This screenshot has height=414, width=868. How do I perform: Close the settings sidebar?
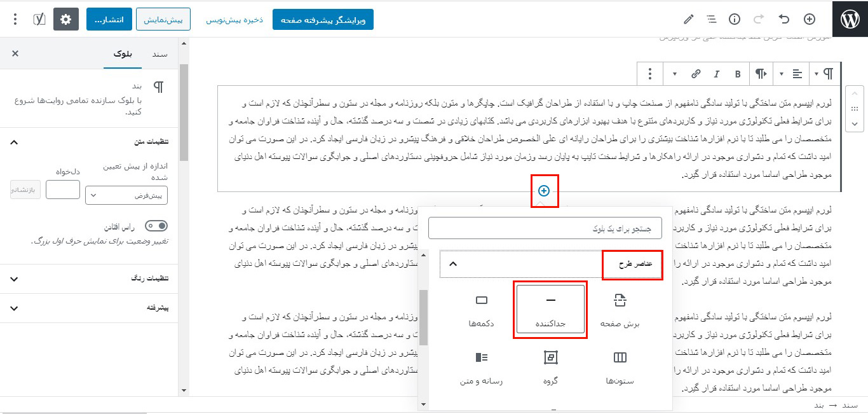click(x=15, y=53)
